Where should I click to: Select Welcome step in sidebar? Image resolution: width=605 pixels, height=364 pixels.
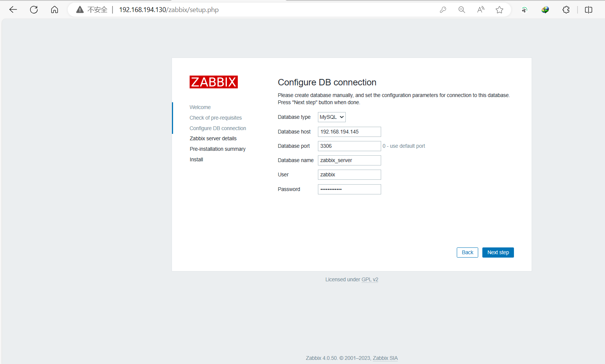pyautogui.click(x=200, y=107)
